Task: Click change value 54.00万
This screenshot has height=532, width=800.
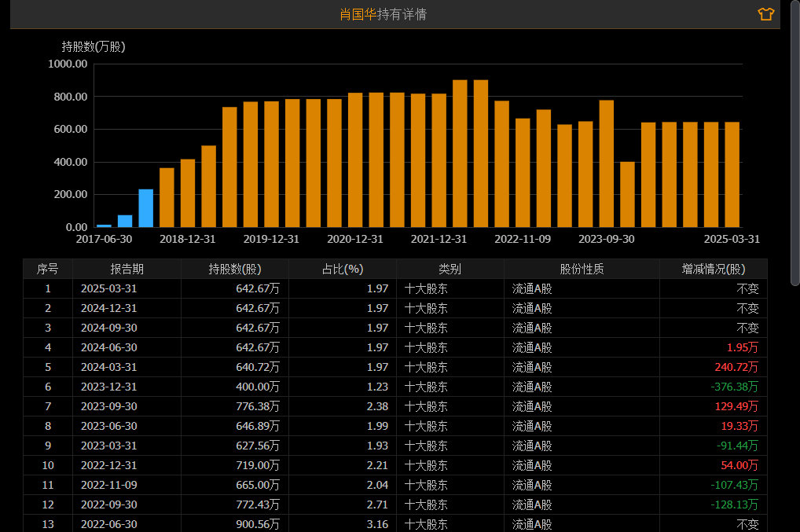Action: pos(739,465)
